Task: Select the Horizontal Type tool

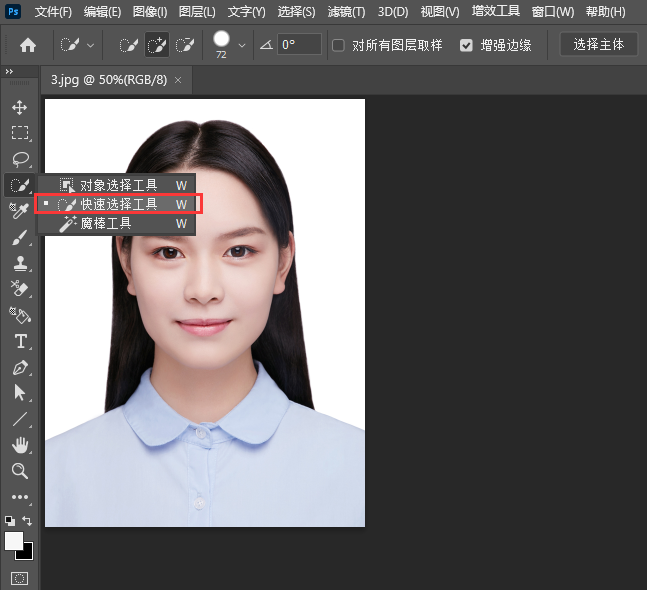Action: pyautogui.click(x=19, y=341)
